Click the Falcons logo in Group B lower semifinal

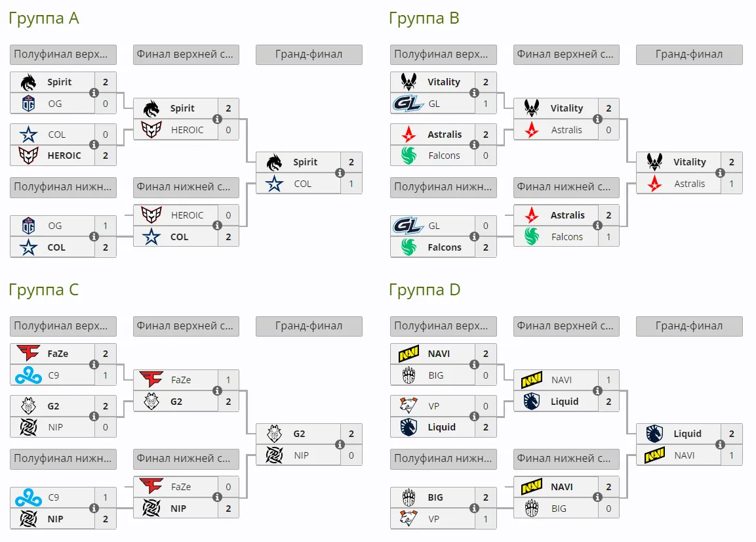(x=408, y=247)
